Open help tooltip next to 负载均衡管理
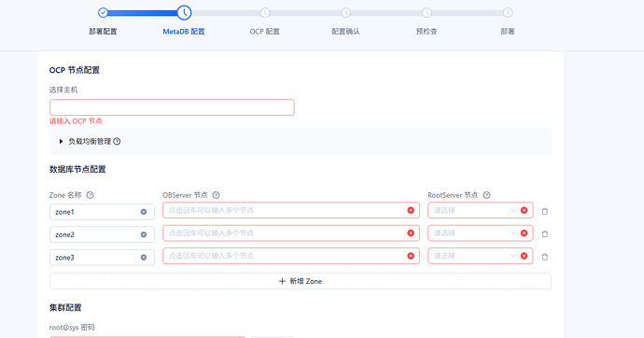The width and height of the screenshot is (644, 338). [x=117, y=141]
